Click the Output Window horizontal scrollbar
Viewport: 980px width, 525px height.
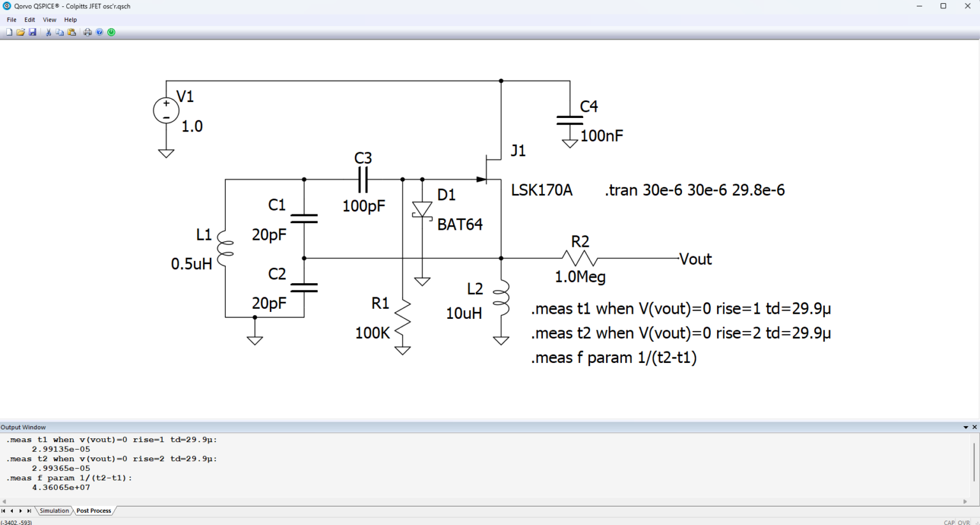pos(447,502)
